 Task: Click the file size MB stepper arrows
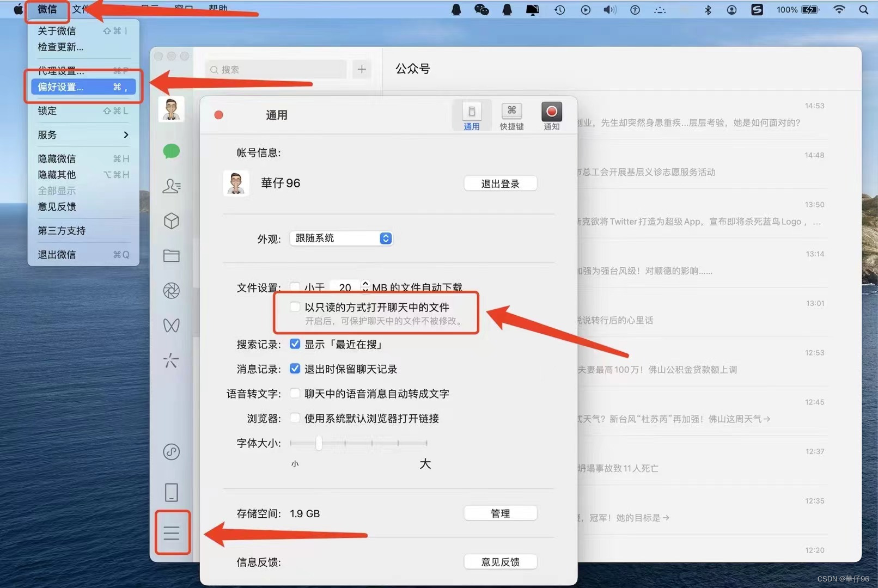(365, 286)
